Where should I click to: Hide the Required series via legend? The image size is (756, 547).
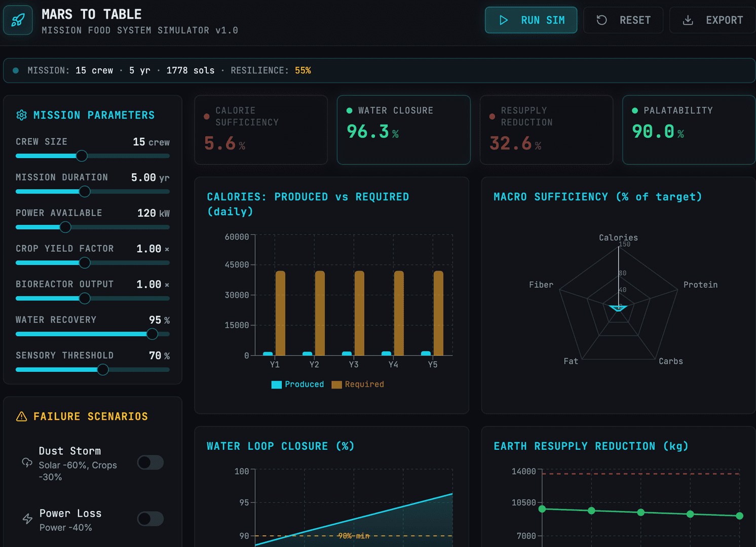click(x=358, y=384)
